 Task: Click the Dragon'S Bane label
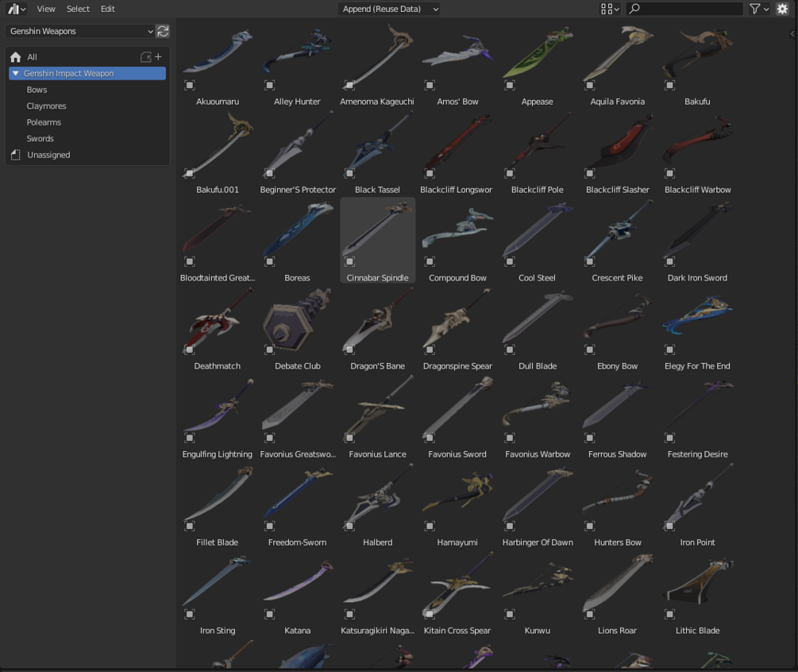click(x=378, y=366)
